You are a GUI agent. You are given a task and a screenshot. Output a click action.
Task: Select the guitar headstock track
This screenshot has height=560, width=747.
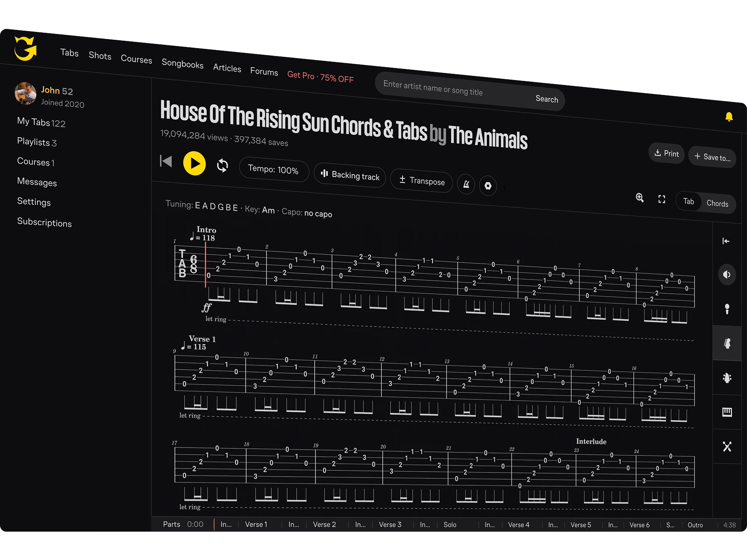727,343
